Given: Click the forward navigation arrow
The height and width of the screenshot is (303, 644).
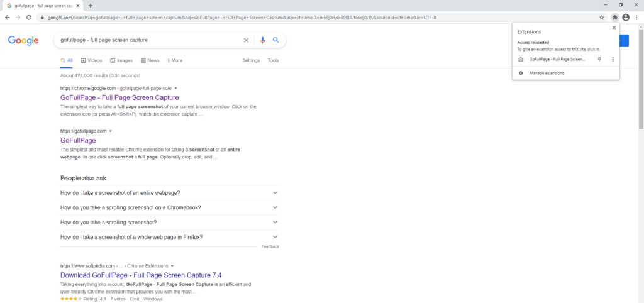Looking at the screenshot, I should pyautogui.click(x=18, y=17).
